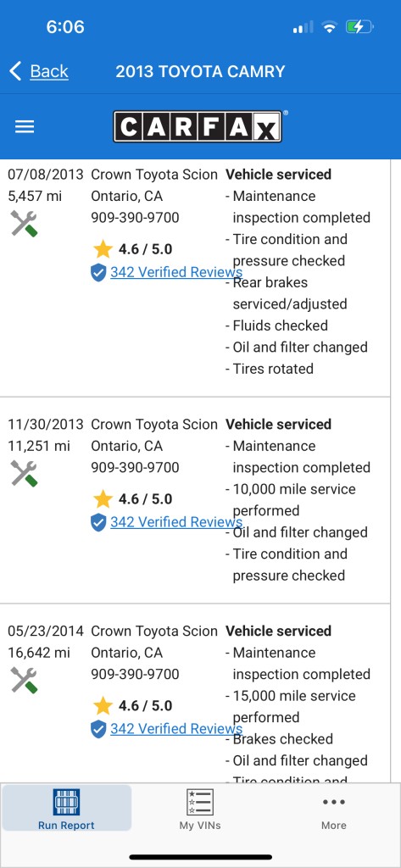The width and height of the screenshot is (401, 868).
Task: Tap wrench service icon for 07/08/2013 record
Action: tap(24, 224)
